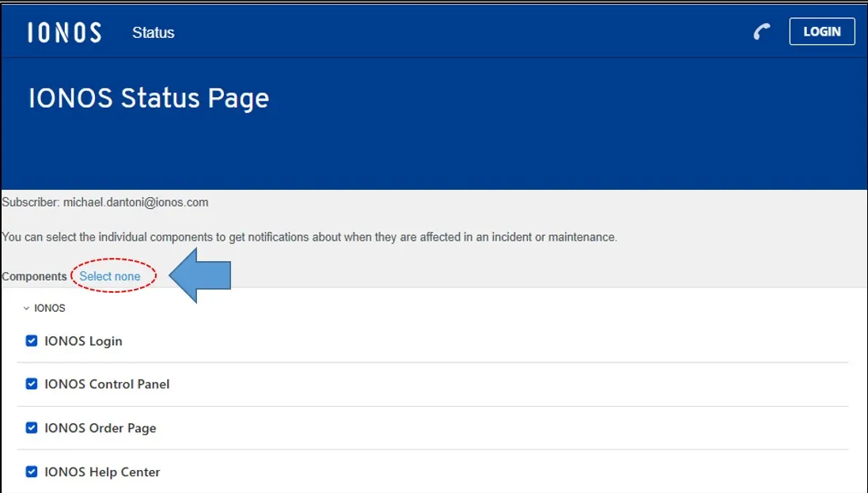
Task: Disable the IONOS Help Center checkbox
Action: tap(32, 472)
